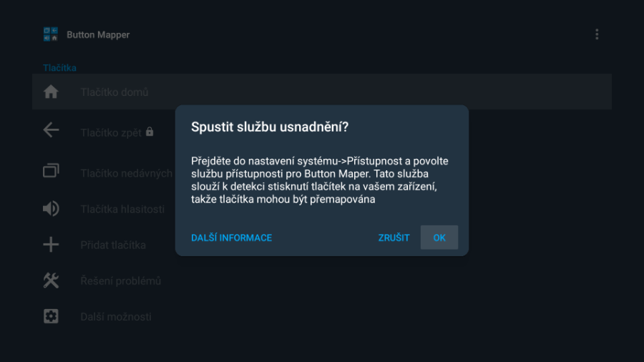Click the tools icon for Řešení problémů

pyautogui.click(x=51, y=280)
